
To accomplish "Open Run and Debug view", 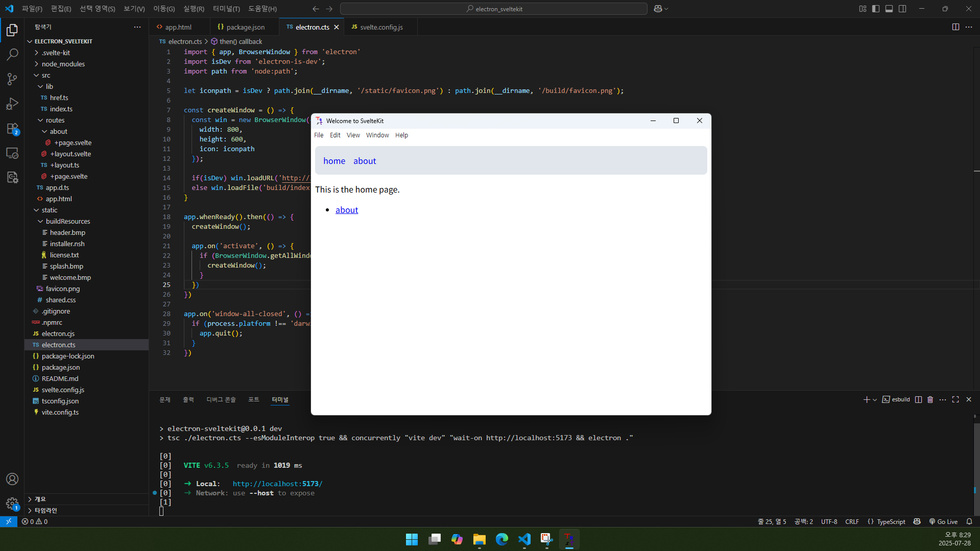I will (x=12, y=104).
